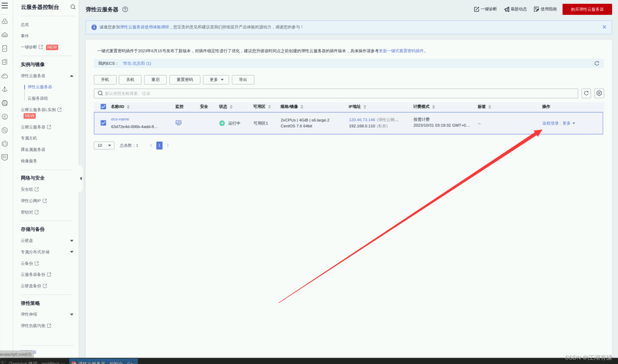Screen dimensions: 618x364
Task: Go to previous page arrow
Action: [x=151, y=145]
